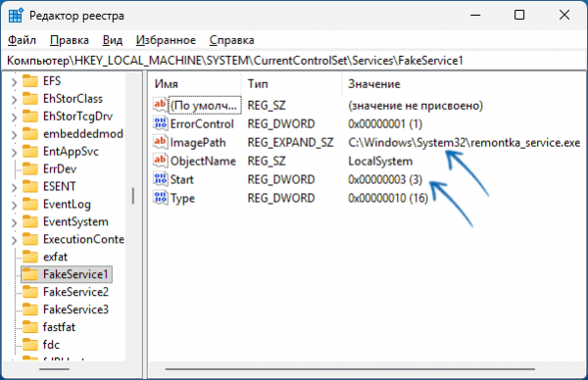
Task: Expand the embeddedmod key
Action: (x=14, y=135)
